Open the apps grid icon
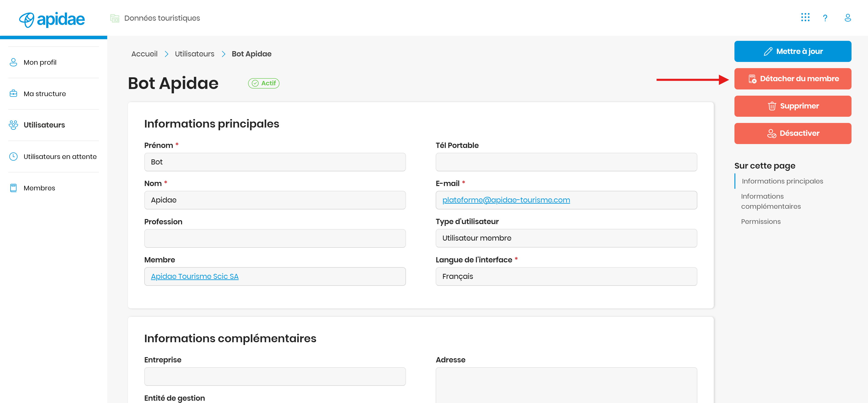This screenshot has width=868, height=403. 805,17
